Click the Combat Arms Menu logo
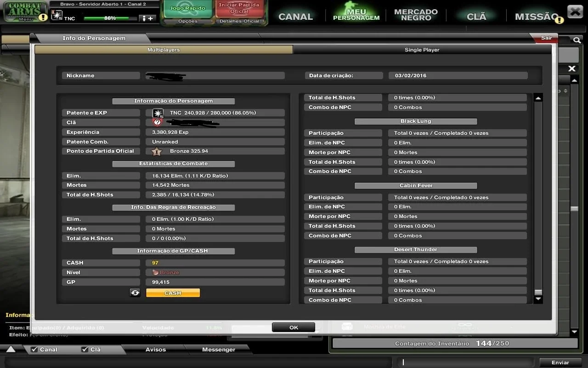 point(25,11)
